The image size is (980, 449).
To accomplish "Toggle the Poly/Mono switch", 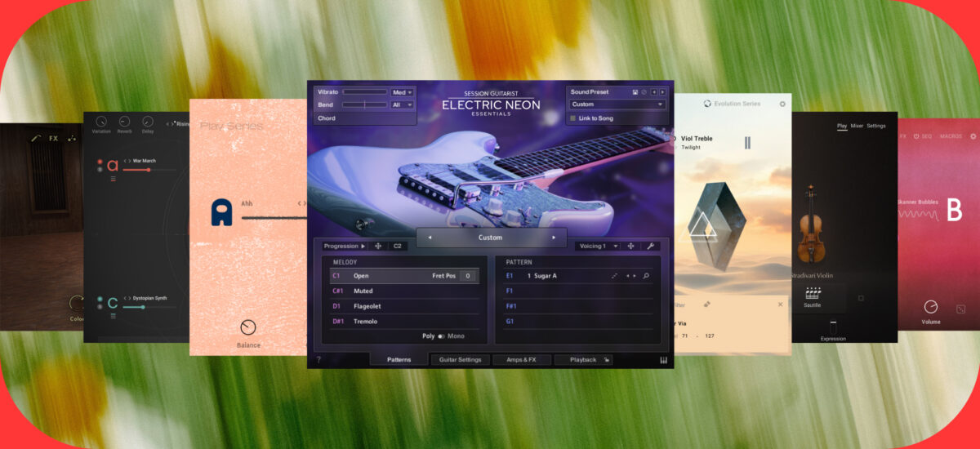I will point(442,336).
